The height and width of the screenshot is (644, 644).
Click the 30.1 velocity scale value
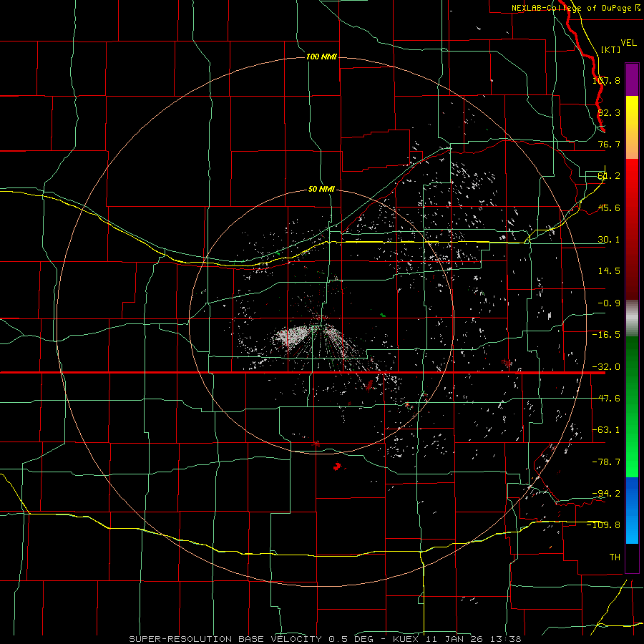click(x=609, y=240)
